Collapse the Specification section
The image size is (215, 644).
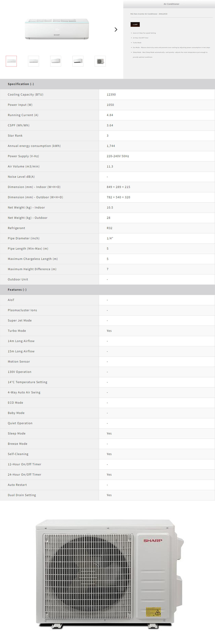point(21,84)
